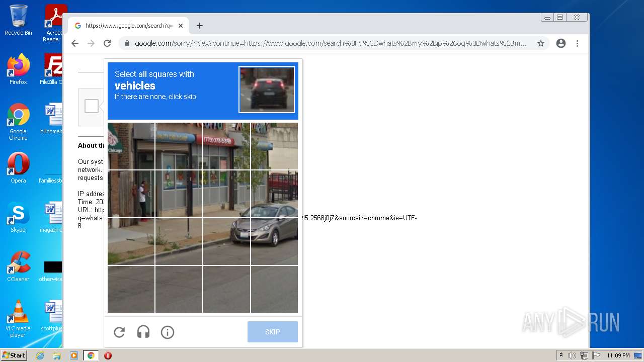Open the Opera item on the taskbar
This screenshot has width=644, height=362.
[108, 355]
